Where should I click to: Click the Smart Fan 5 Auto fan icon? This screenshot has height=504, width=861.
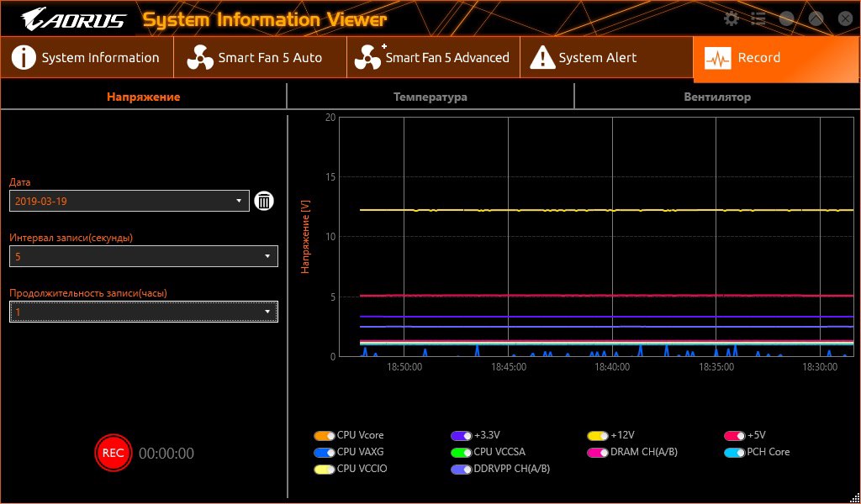point(200,58)
